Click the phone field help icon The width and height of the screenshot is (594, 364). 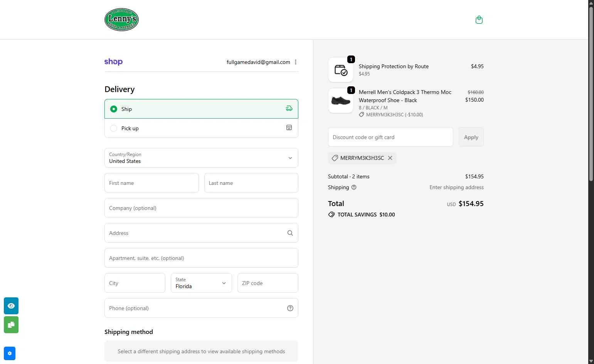pyautogui.click(x=290, y=308)
